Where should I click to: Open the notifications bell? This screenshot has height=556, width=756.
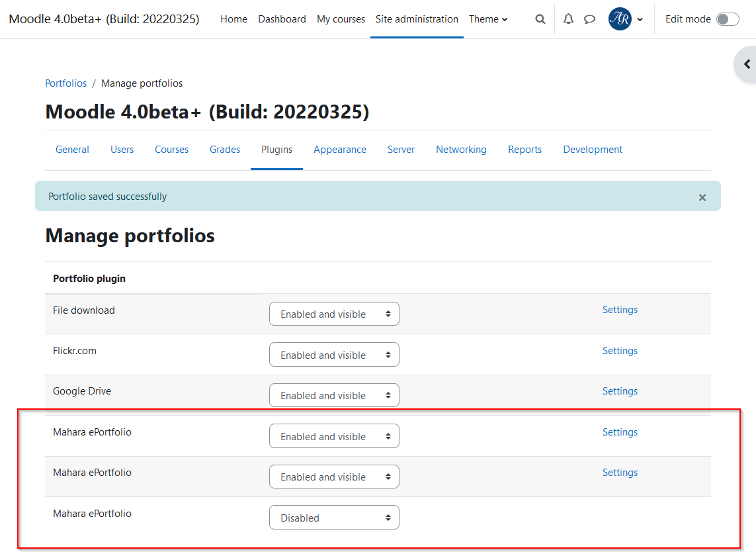568,19
